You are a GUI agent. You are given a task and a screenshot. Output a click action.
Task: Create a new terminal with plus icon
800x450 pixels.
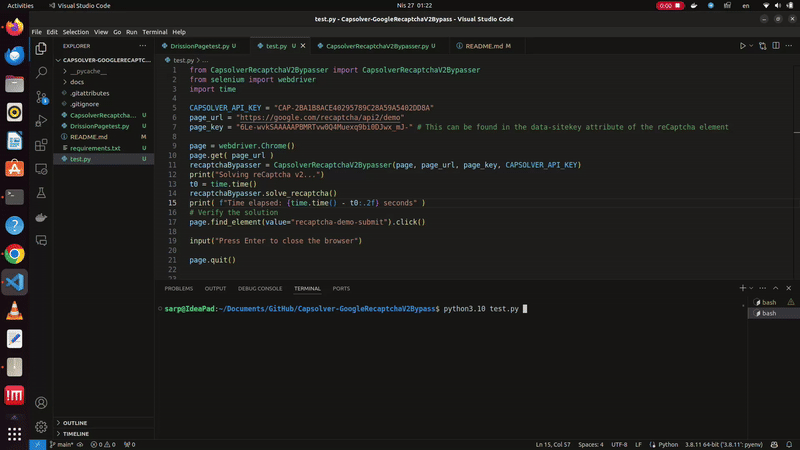742,288
